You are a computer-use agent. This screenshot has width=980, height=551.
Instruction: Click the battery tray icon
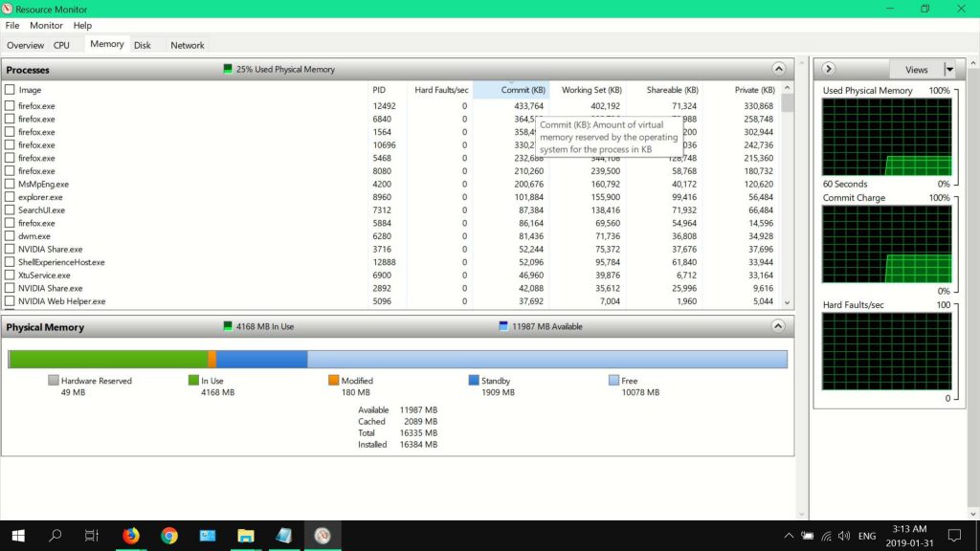pos(808,536)
